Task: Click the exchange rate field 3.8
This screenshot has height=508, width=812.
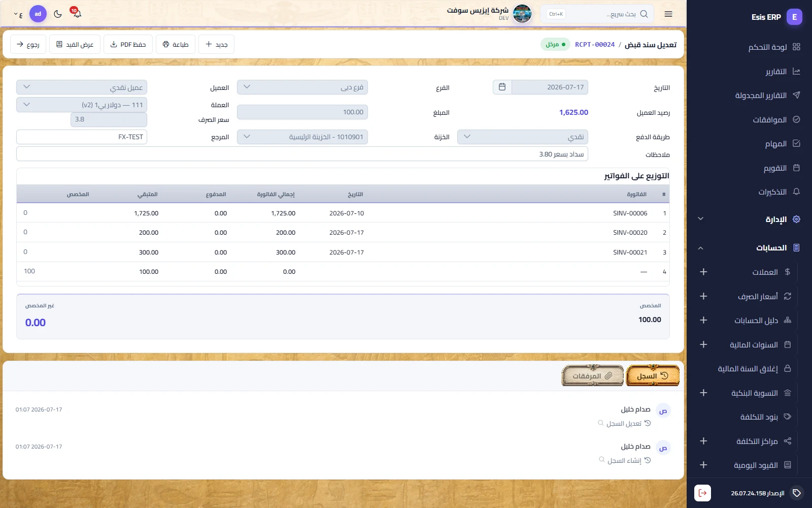Action: 109,119
